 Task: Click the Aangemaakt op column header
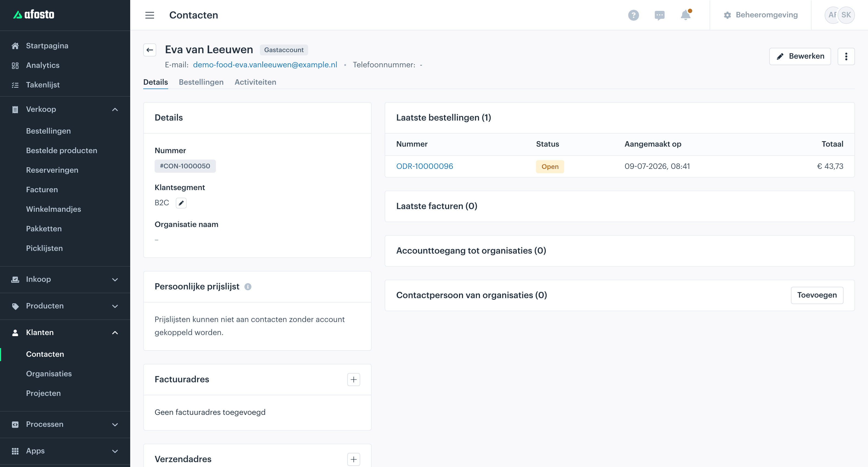[x=653, y=144]
